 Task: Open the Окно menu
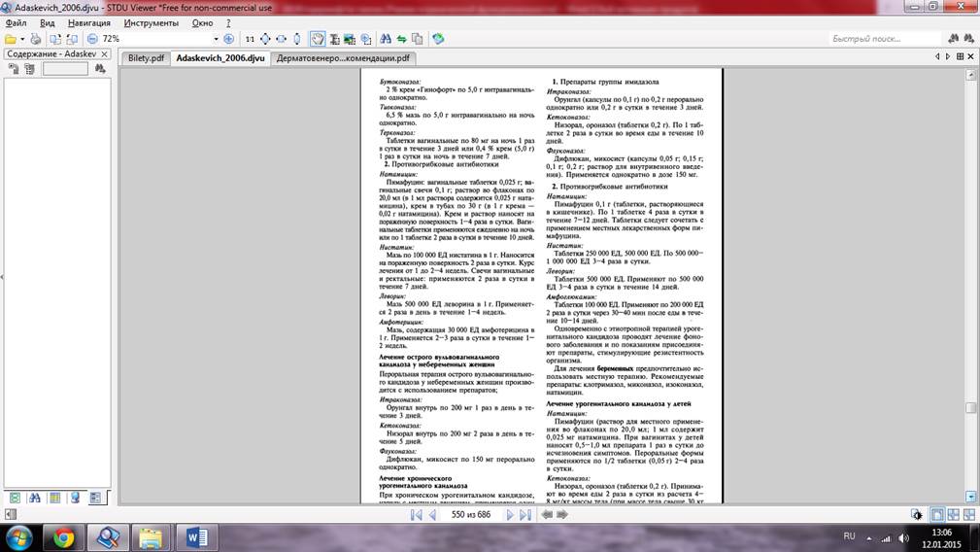click(202, 23)
